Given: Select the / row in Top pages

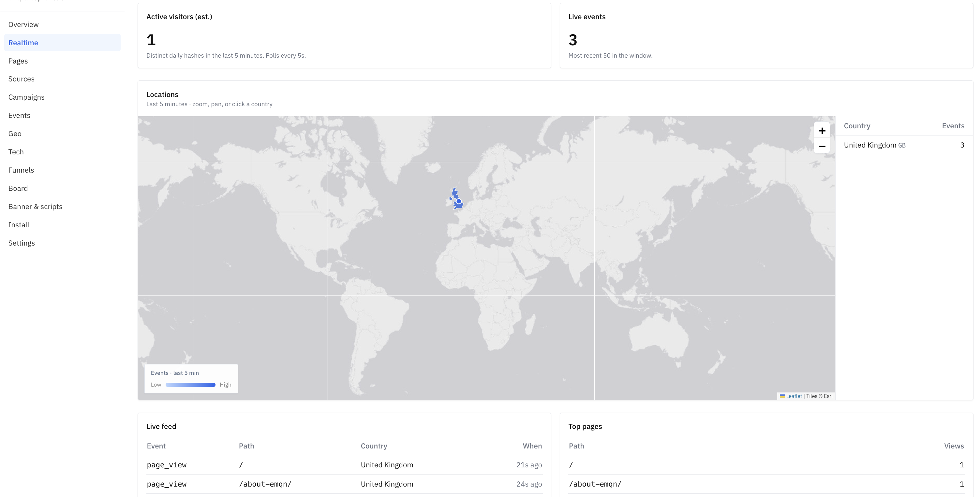Looking at the screenshot, I should 766,465.
